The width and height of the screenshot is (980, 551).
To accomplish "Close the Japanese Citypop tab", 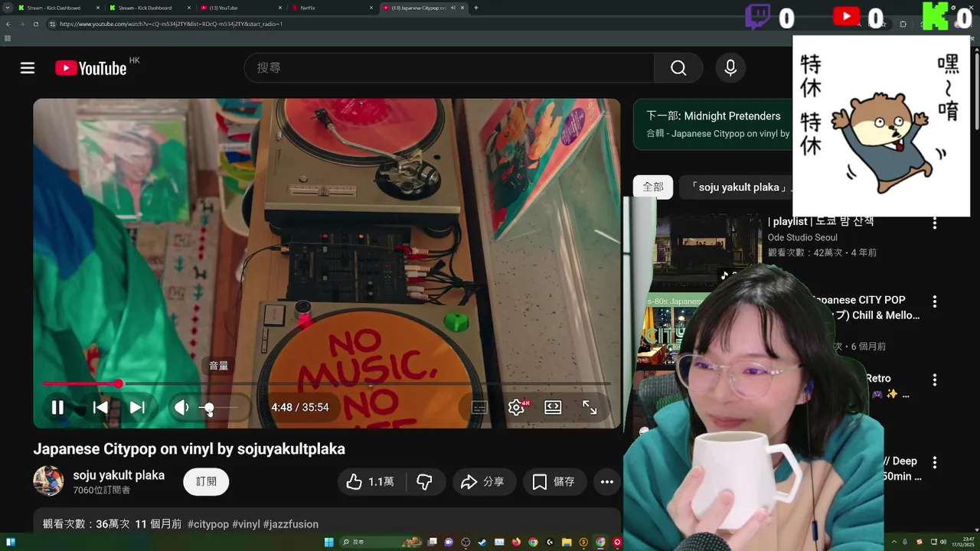I will pyautogui.click(x=462, y=8).
